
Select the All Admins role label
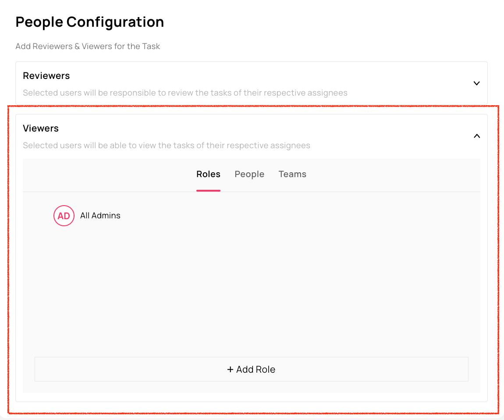(100, 216)
